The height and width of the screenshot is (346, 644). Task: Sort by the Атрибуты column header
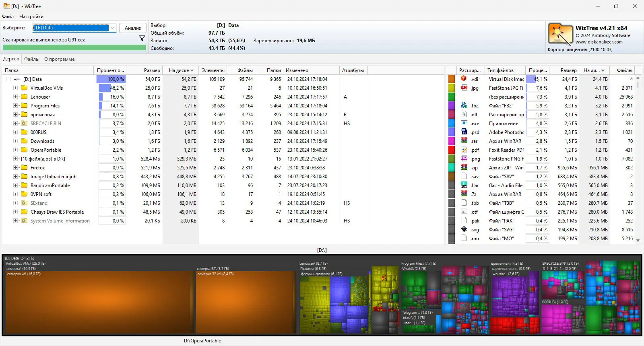click(353, 70)
